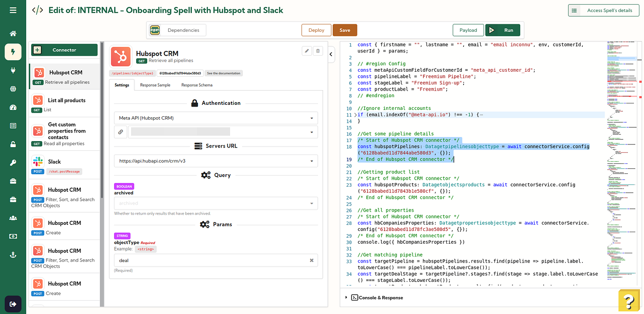
Task: Clear the objectType deal input field
Action: coord(311,260)
